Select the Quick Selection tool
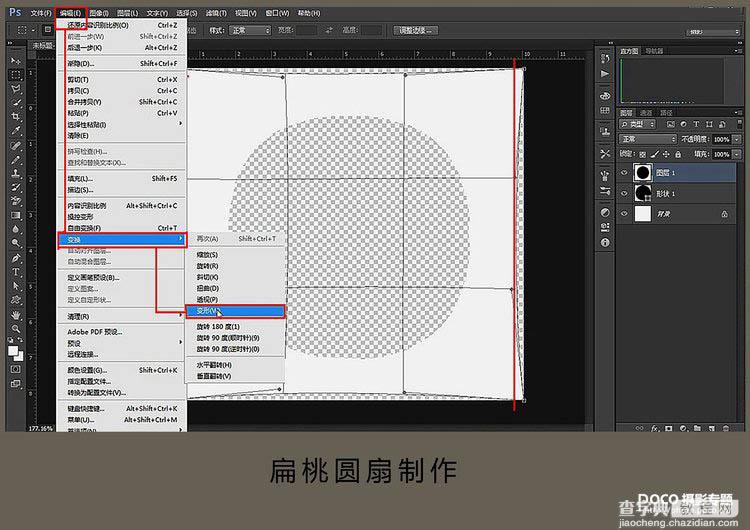 point(16,102)
